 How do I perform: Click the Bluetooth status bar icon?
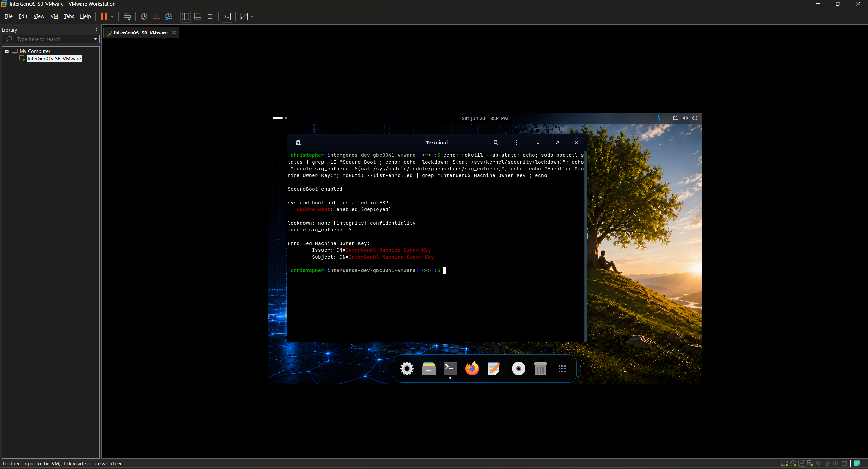(836, 463)
